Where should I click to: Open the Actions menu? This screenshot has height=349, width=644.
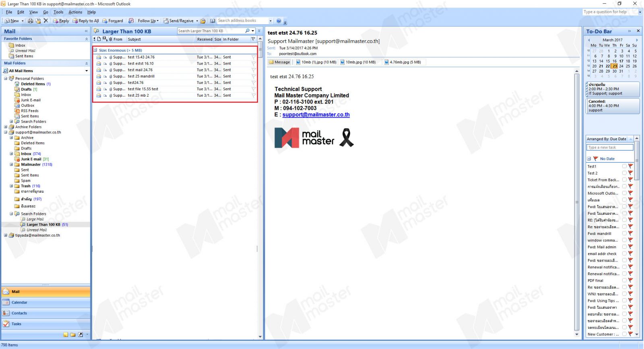[75, 12]
